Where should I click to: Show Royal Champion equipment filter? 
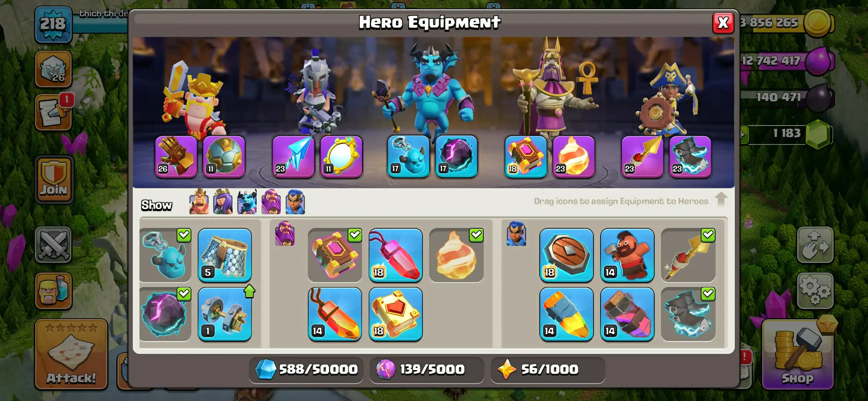pos(295,202)
